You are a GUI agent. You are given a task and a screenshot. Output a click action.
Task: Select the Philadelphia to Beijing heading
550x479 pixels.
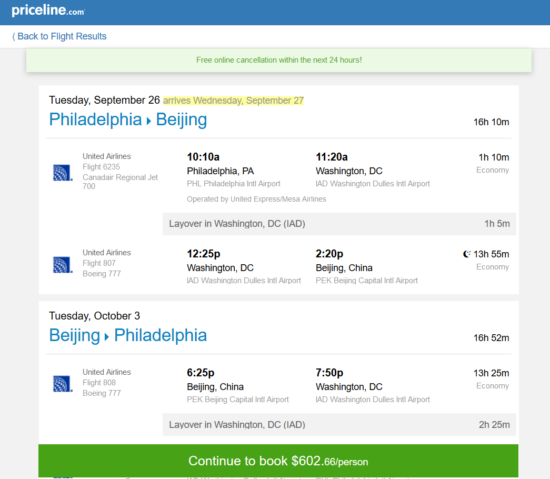coord(128,120)
